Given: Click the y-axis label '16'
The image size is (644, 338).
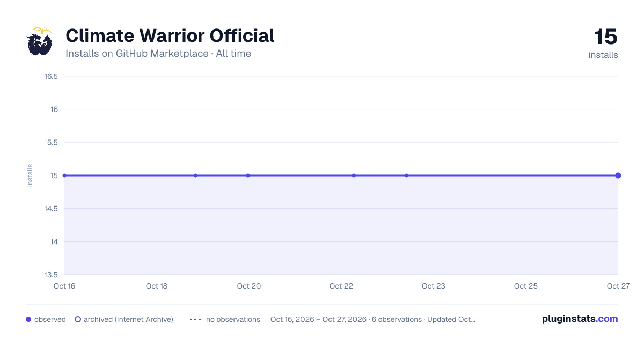Looking at the screenshot, I should click(x=54, y=109).
